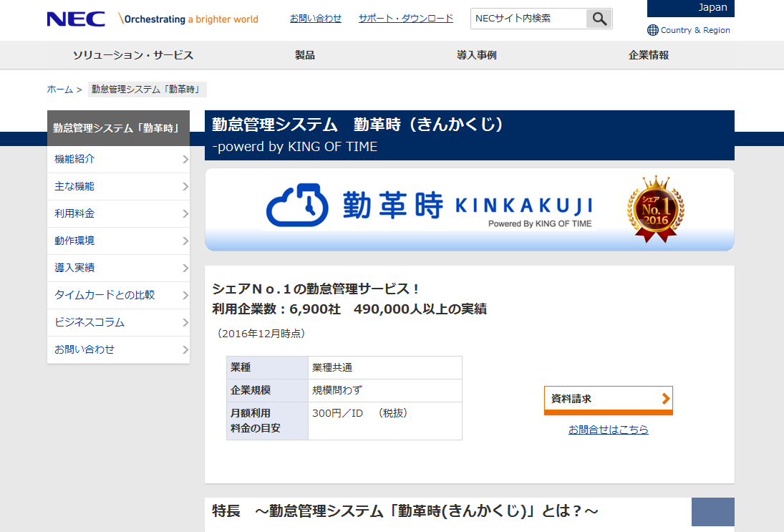
Task: Expand the 動作環境 chevron arrow
Action: [185, 241]
